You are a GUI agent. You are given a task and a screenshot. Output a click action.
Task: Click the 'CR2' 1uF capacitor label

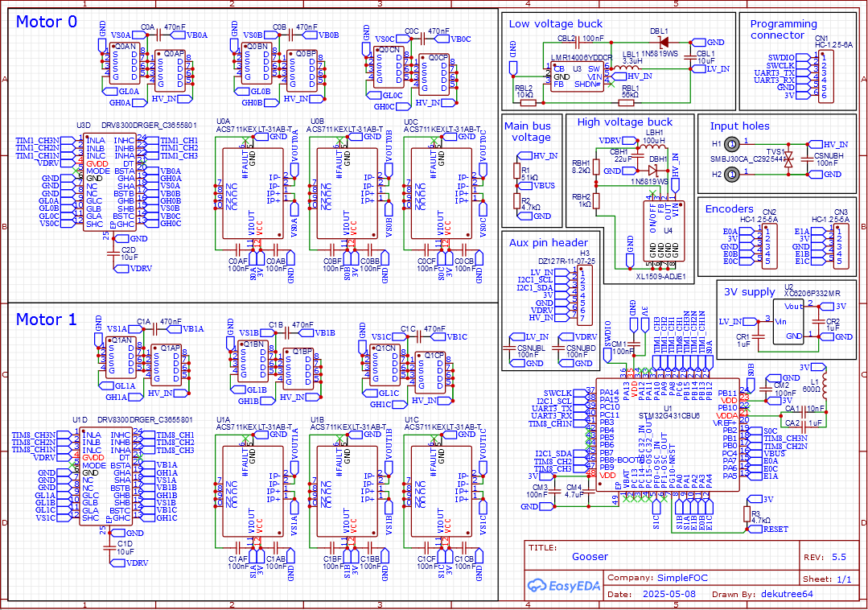click(x=833, y=322)
